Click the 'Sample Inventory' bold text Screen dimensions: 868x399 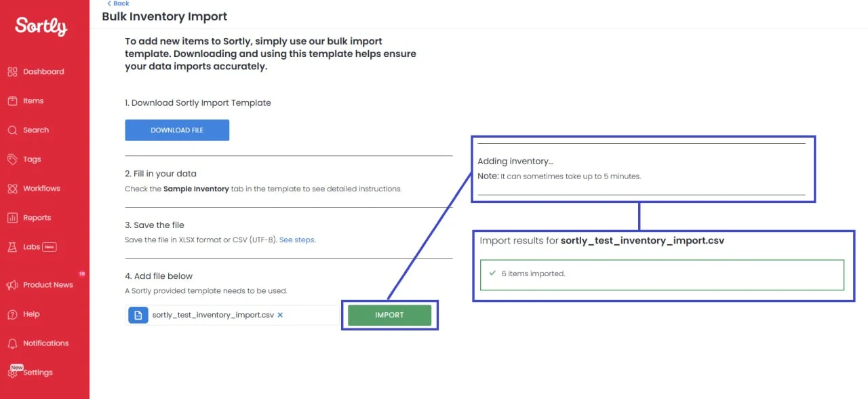point(196,189)
